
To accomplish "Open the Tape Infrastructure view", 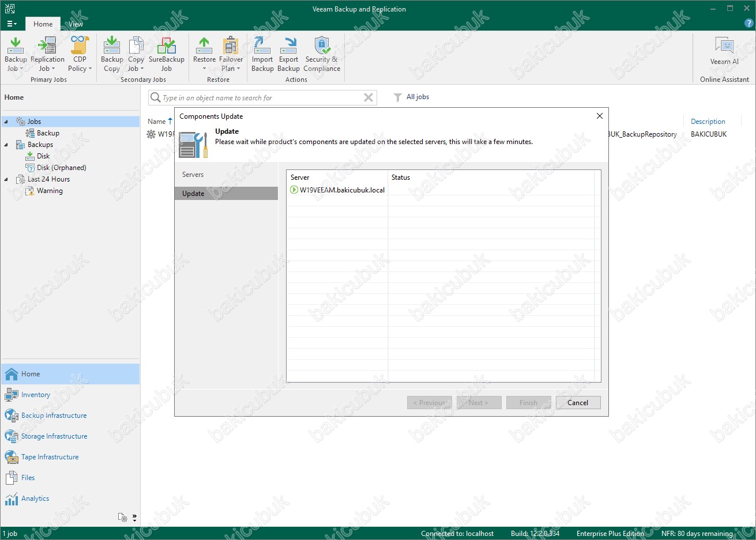I will pos(70,457).
